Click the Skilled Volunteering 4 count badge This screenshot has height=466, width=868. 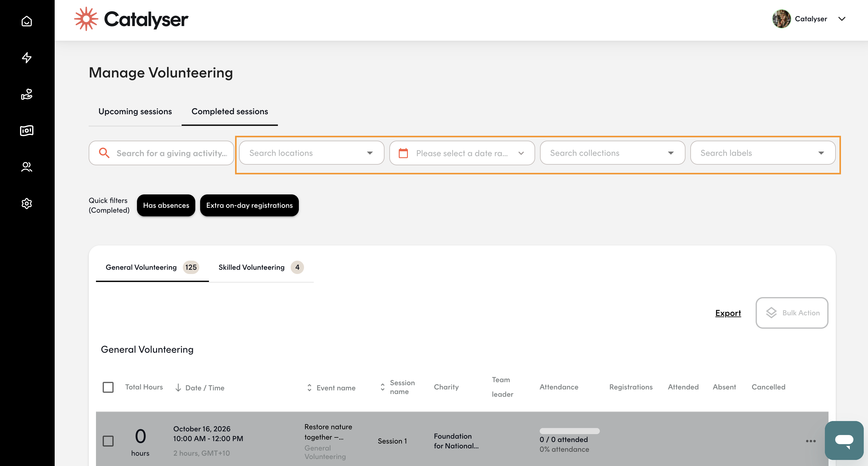(297, 267)
